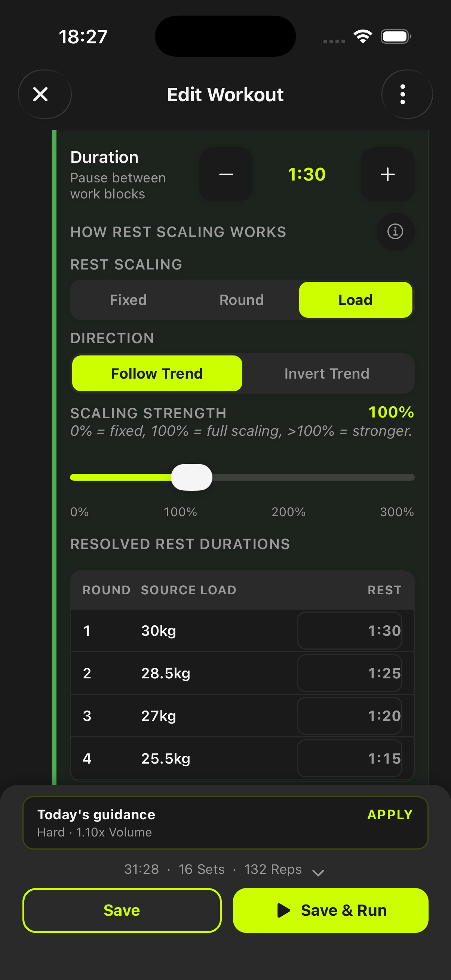451x980 pixels.
Task: Edit the rest duration for round 3
Action: (349, 716)
